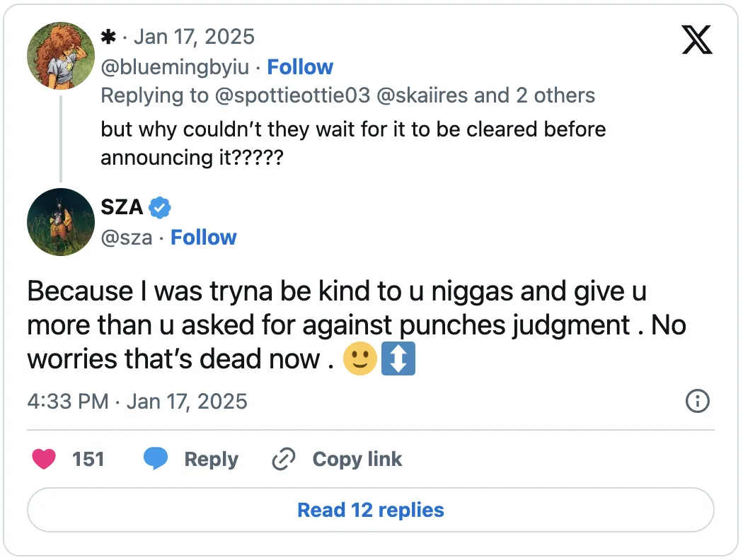Click the X logo icon
The image size is (743, 560).
coord(696,40)
